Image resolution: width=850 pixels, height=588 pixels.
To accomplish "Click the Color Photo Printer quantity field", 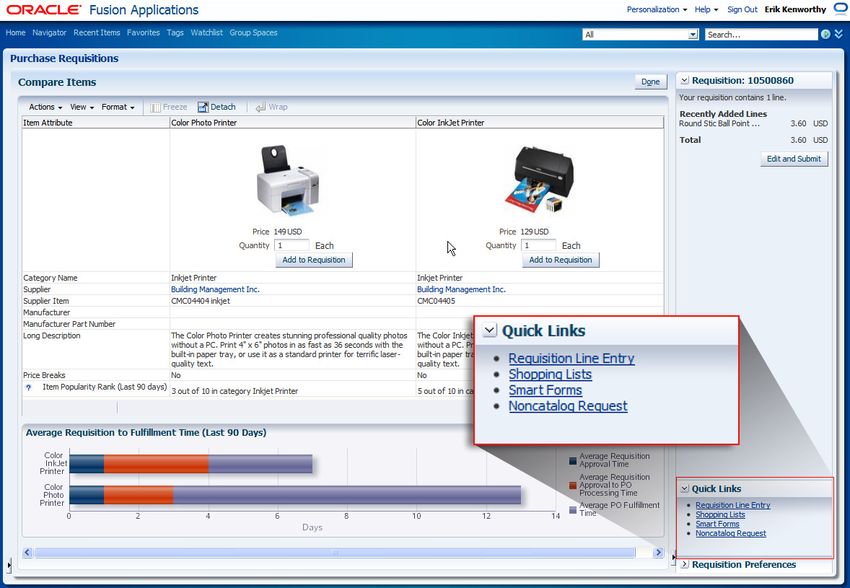I will [291, 245].
